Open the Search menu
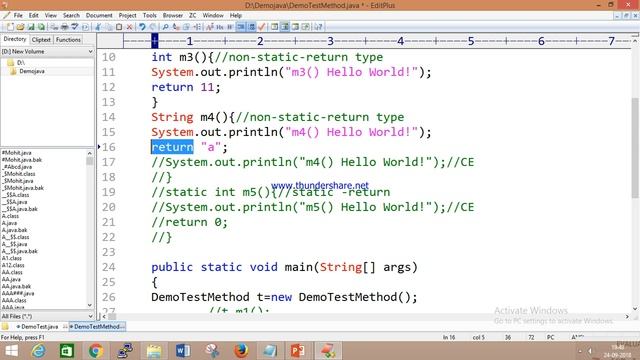 tap(71, 16)
